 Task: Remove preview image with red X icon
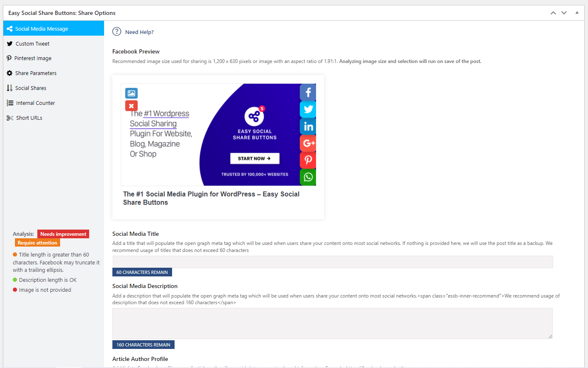pos(131,106)
